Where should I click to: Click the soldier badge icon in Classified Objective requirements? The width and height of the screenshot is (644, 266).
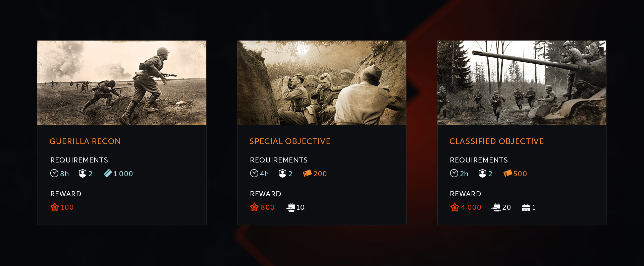pyautogui.click(x=482, y=173)
